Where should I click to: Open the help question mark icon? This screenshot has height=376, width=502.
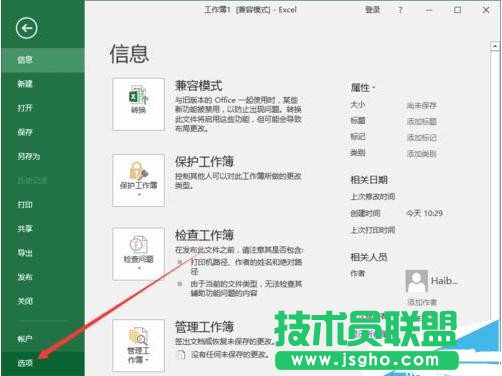pyautogui.click(x=400, y=10)
